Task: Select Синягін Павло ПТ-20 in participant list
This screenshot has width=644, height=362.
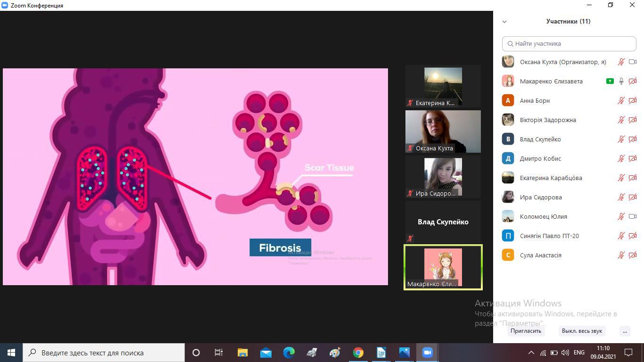Action: tap(549, 236)
